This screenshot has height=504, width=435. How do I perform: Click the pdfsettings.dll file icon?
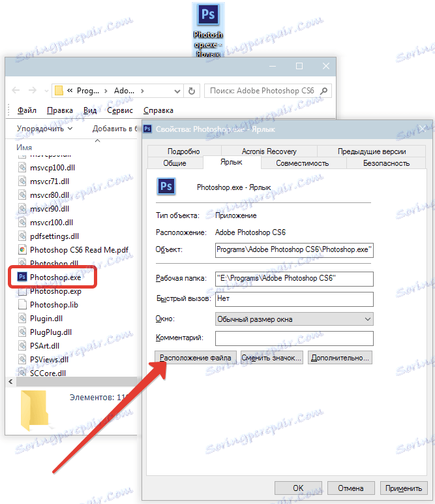pyautogui.click(x=22, y=236)
